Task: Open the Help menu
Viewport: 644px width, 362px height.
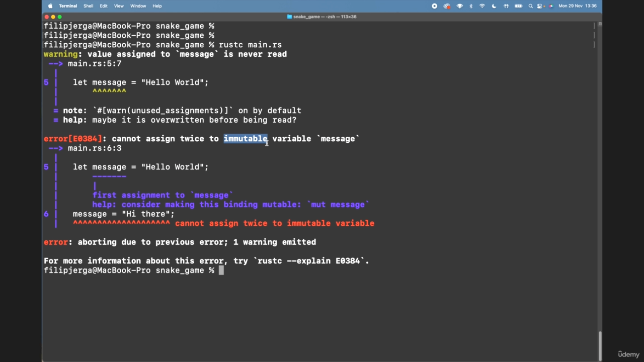Action: (157, 6)
